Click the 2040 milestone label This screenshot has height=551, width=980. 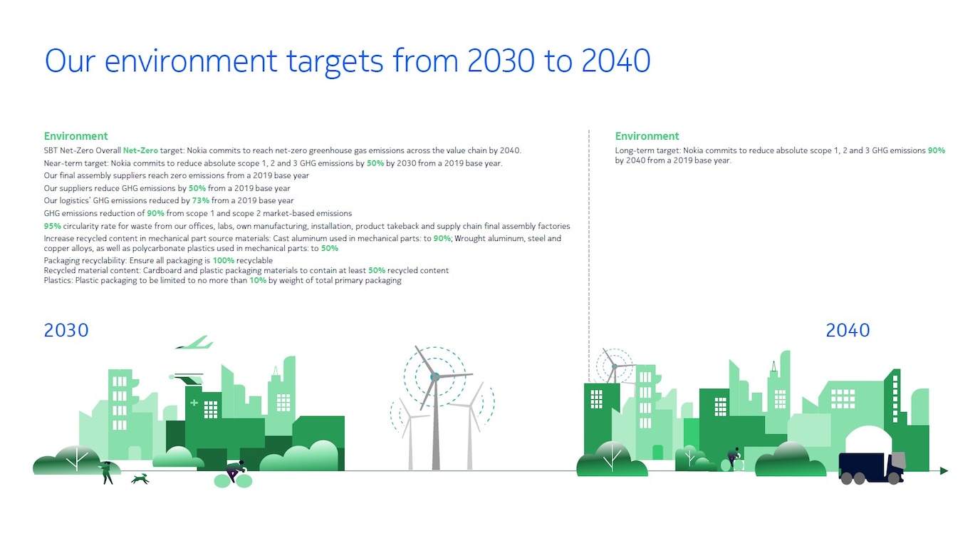(x=848, y=330)
